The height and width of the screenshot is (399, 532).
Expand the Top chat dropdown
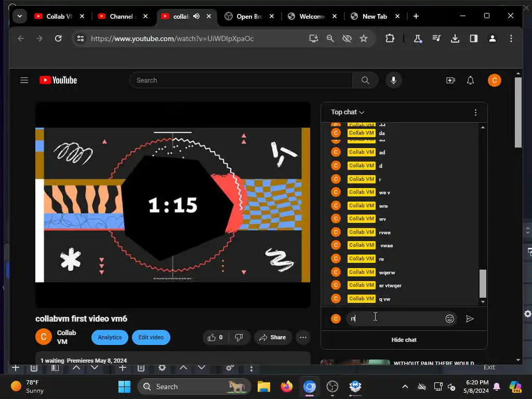point(348,112)
